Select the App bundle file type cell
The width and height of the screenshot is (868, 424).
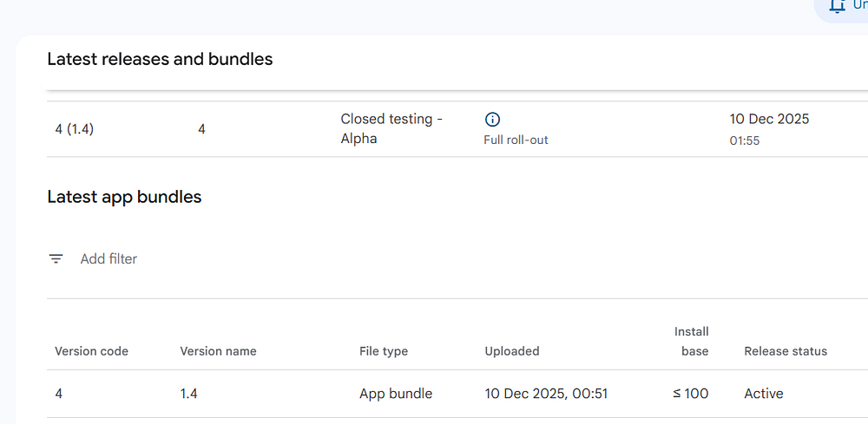tap(396, 394)
